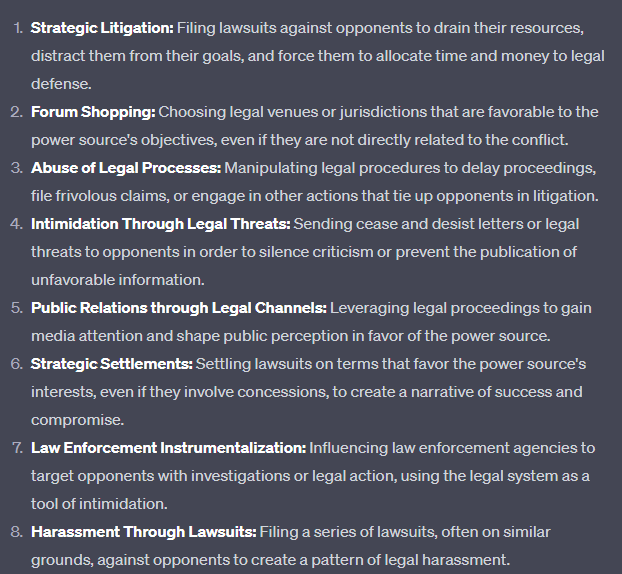Image resolution: width=622 pixels, height=574 pixels.
Task: Click the 'Strategic Settlements:' bold heading
Action: coord(112,363)
